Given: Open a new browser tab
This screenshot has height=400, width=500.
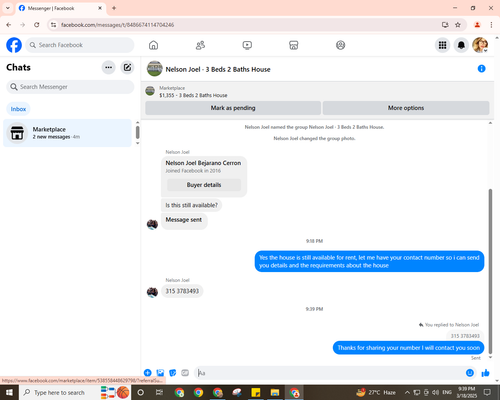Looking at the screenshot, I should point(114,8).
